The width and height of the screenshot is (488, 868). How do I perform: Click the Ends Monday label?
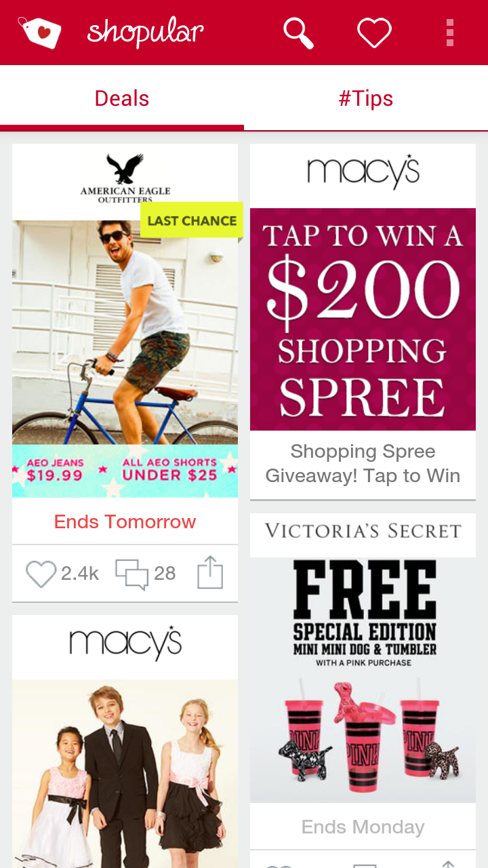[363, 827]
